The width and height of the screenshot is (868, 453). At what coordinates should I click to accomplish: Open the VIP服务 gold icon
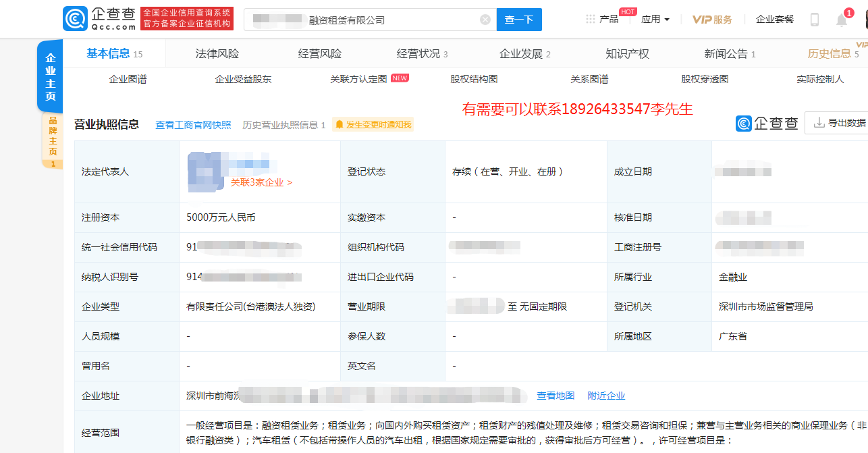tap(711, 20)
